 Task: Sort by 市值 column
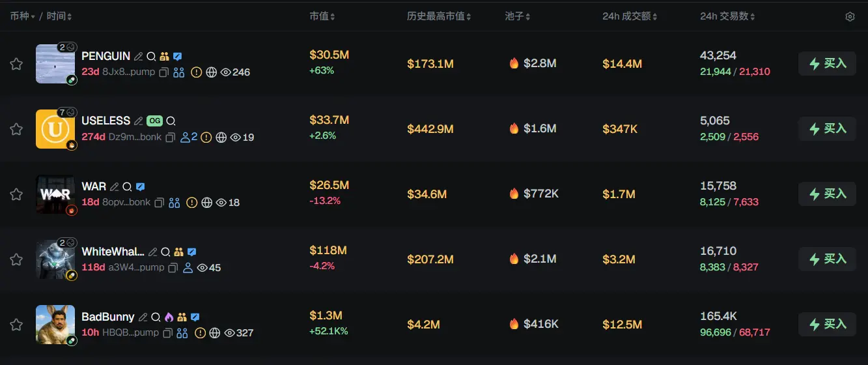322,16
